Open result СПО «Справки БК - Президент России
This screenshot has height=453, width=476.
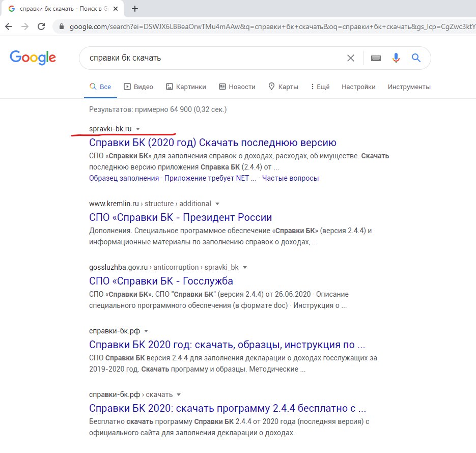pyautogui.click(x=180, y=217)
